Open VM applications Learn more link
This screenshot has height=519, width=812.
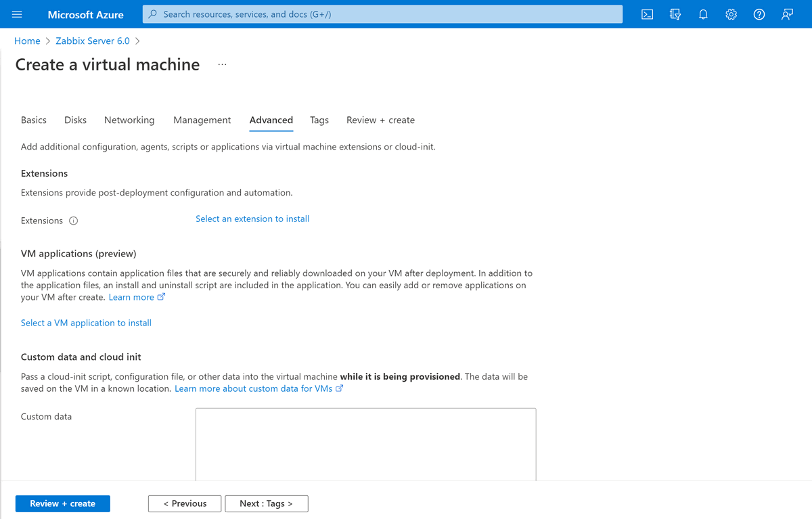[x=137, y=297]
